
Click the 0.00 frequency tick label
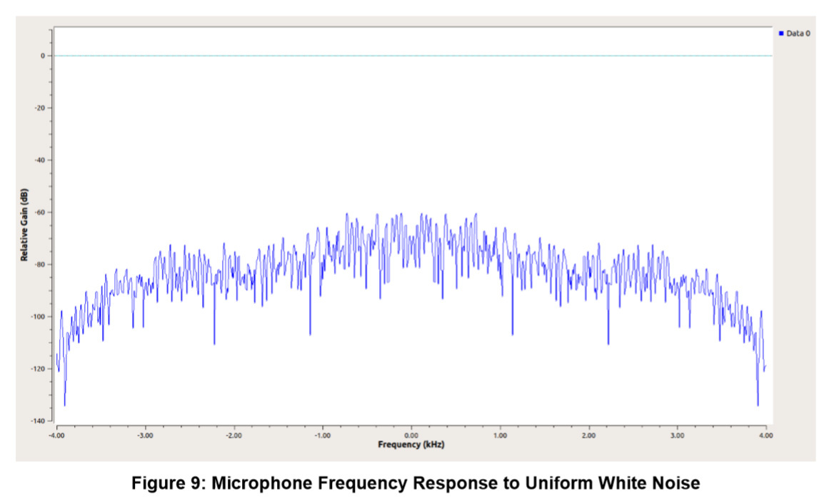click(411, 435)
